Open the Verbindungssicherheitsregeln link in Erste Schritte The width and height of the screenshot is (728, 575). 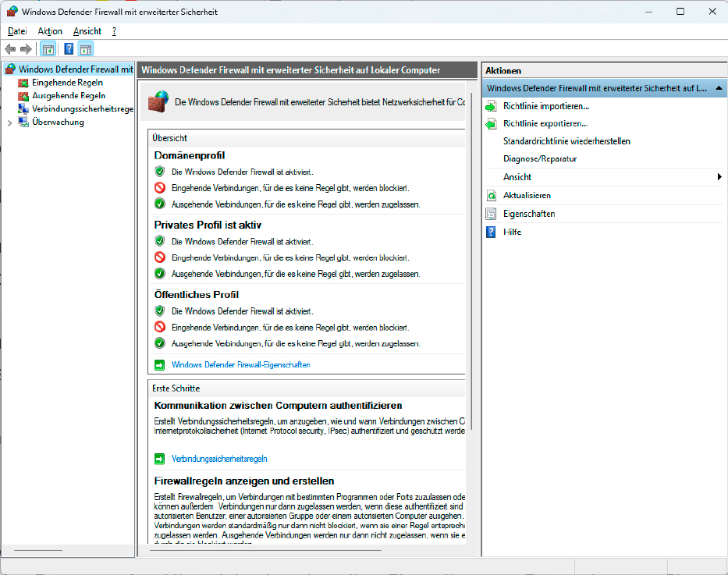(x=219, y=459)
